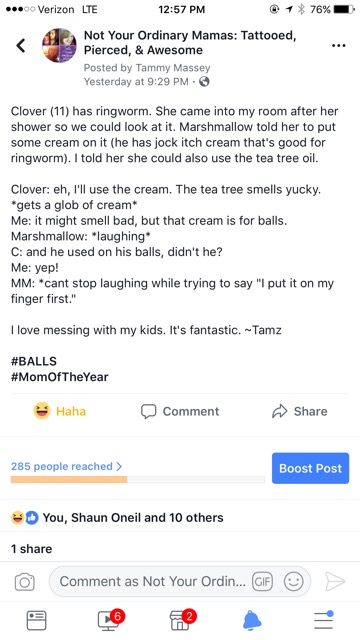Open the News Feed tab icon
360x640 pixels.
click(36, 620)
